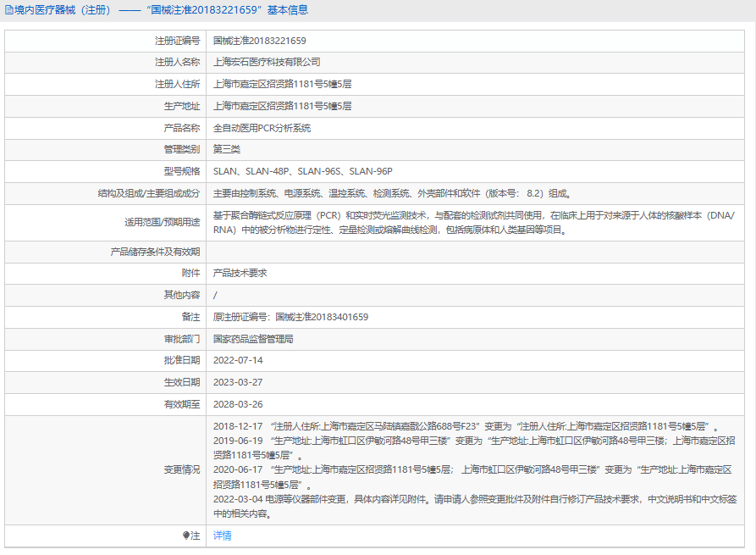Click management category value 第三类
The width and height of the screenshot is (756, 555).
click(x=227, y=149)
